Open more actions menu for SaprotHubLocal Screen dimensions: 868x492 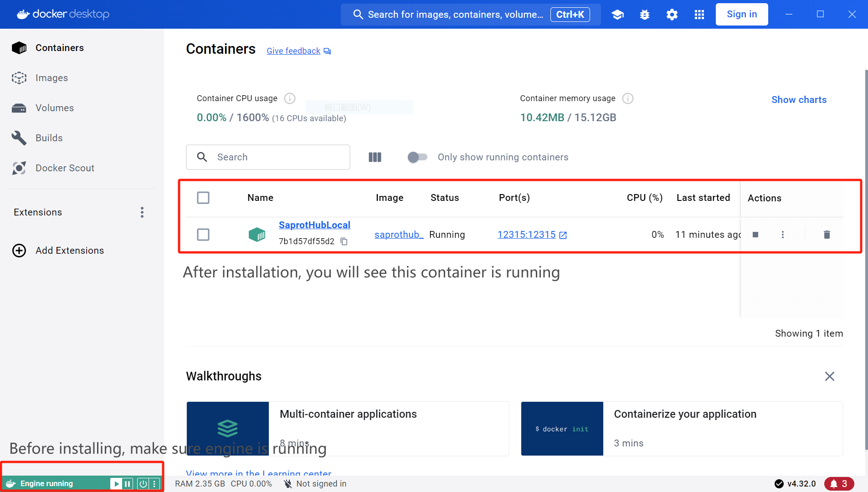click(782, 235)
